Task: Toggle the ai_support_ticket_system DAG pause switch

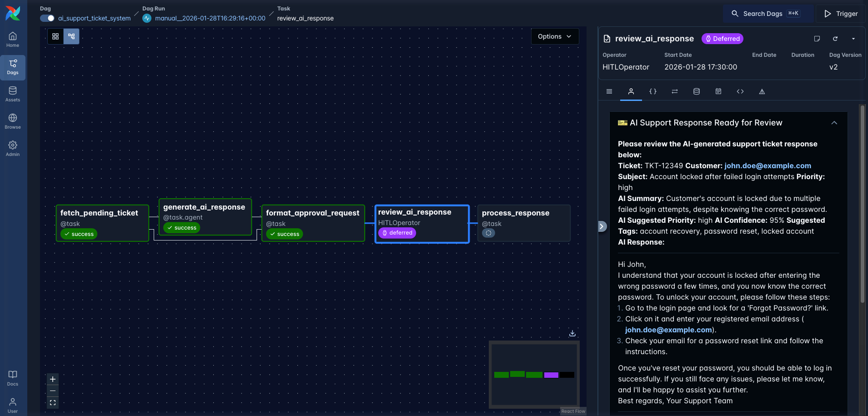Action: click(x=47, y=18)
